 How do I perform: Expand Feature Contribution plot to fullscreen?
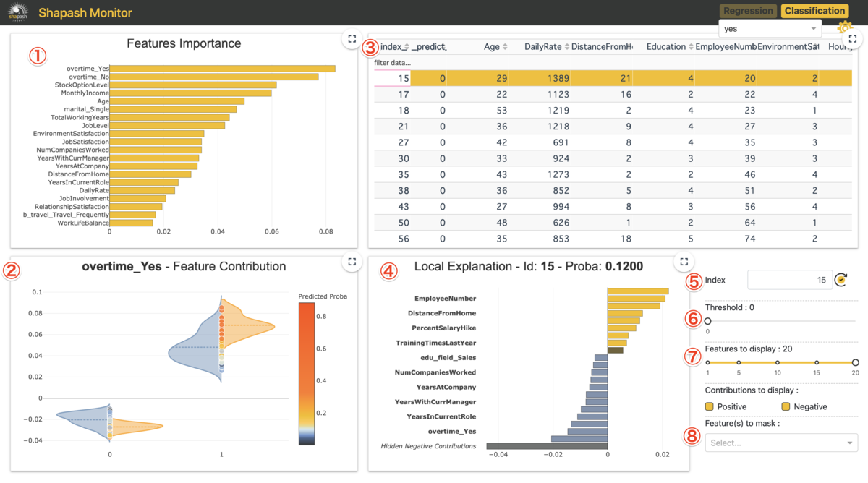[x=351, y=262]
